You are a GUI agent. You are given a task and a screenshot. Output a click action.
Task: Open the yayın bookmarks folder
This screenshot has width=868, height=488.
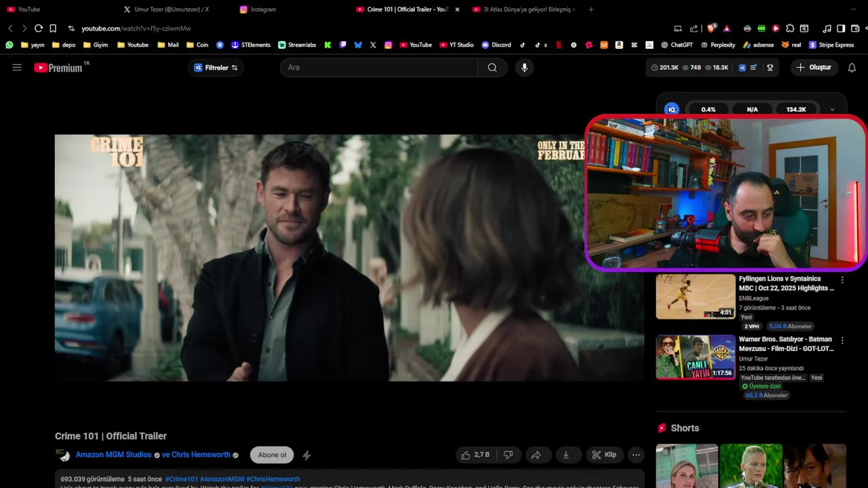33,45
